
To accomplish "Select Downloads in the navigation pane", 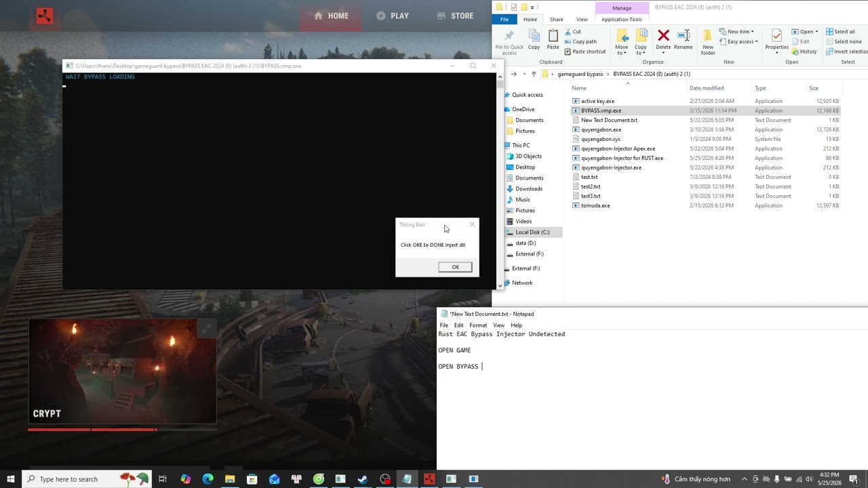I will pos(529,188).
